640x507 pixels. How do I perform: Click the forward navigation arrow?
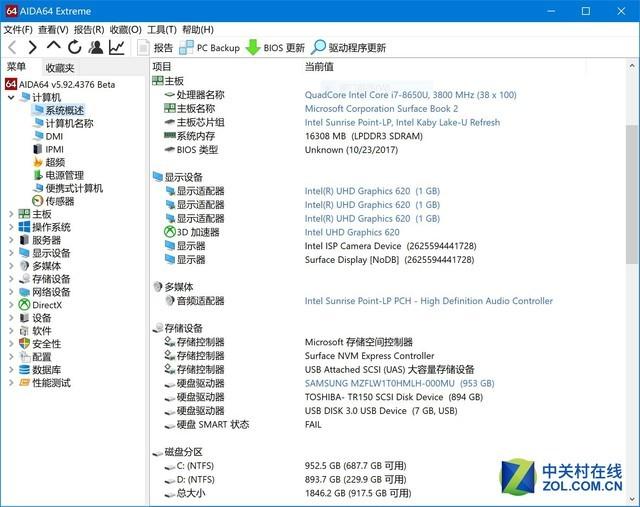32,47
